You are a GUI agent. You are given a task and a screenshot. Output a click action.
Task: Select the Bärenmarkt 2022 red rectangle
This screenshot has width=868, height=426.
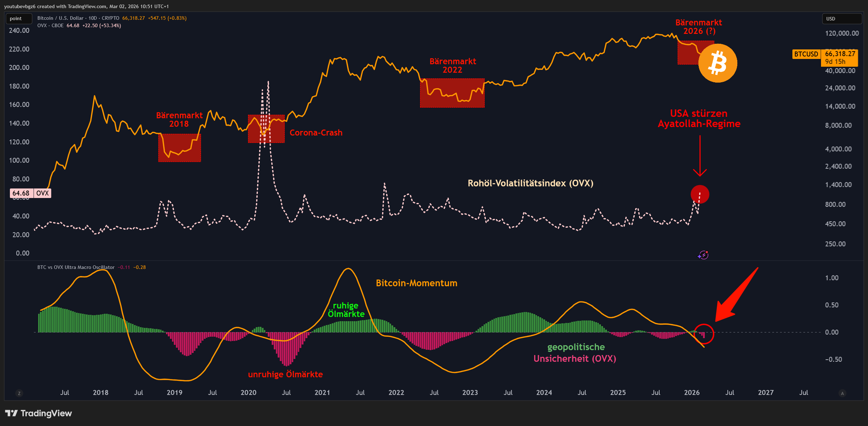[452, 93]
